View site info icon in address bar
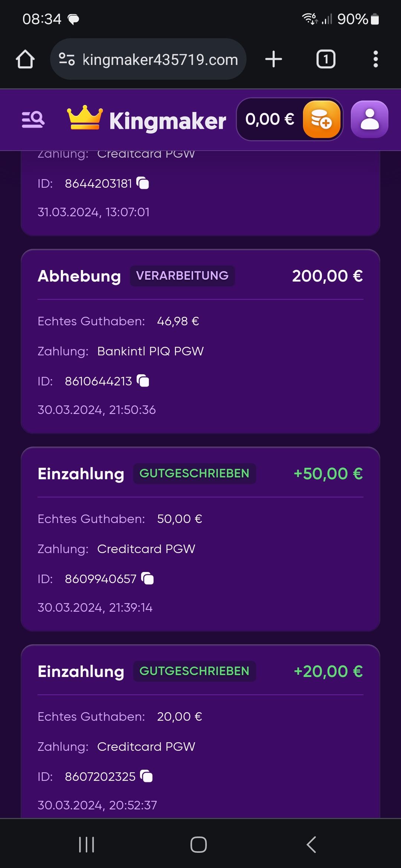The height and width of the screenshot is (868, 401). point(67,59)
